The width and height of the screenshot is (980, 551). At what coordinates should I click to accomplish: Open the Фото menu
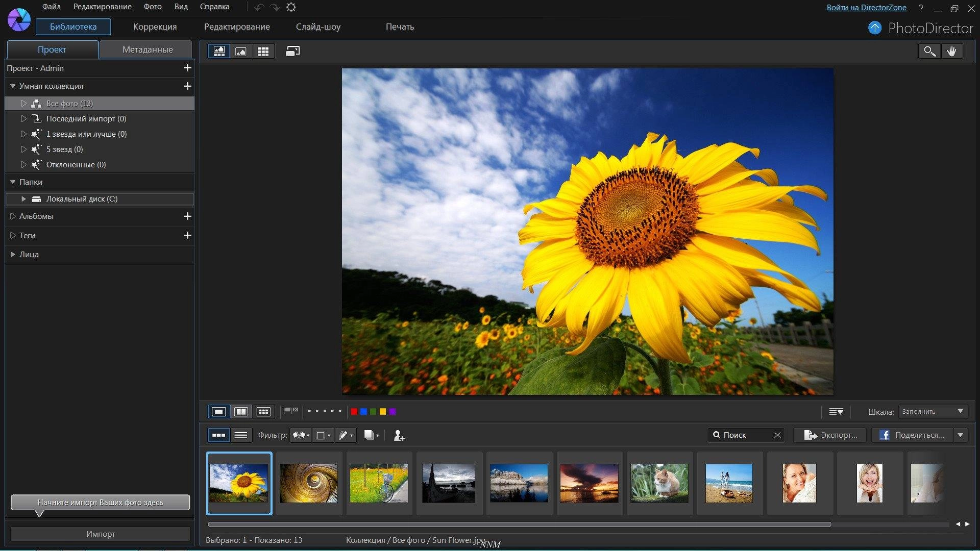click(x=152, y=7)
